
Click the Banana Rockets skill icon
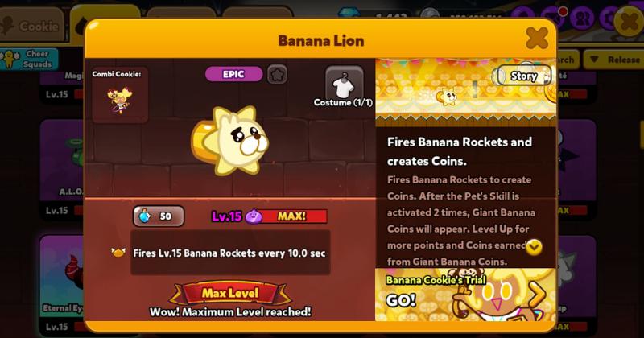[118, 252]
